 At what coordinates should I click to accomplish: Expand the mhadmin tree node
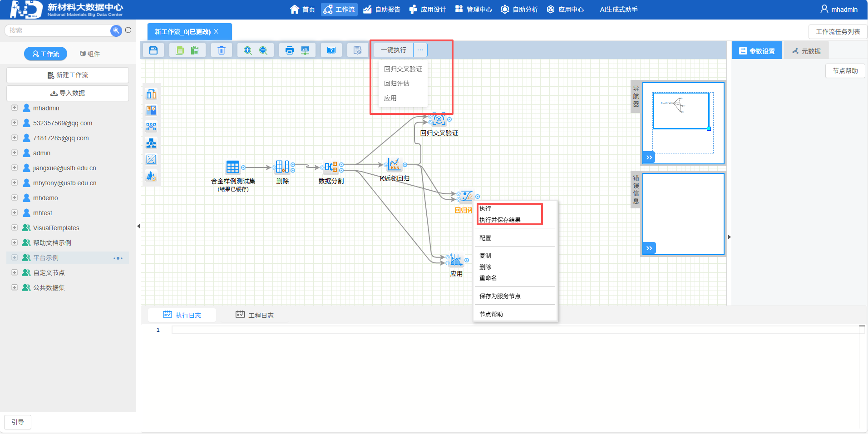(x=15, y=108)
